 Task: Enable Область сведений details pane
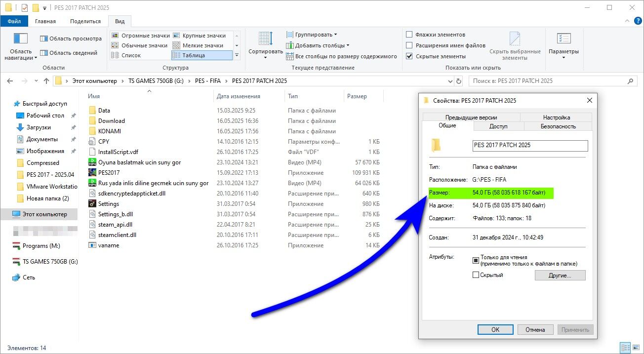point(69,53)
